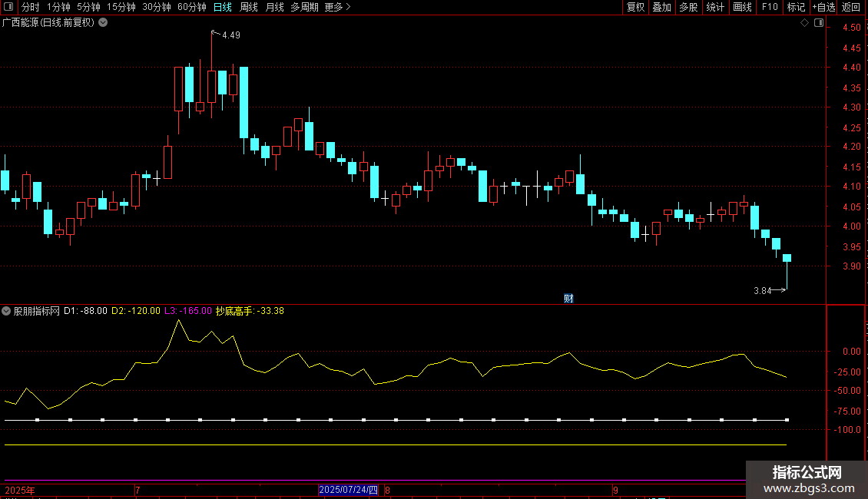Click the month 8 marker on timeline
Image resolution: width=868 pixels, height=499 pixels.
tap(387, 490)
